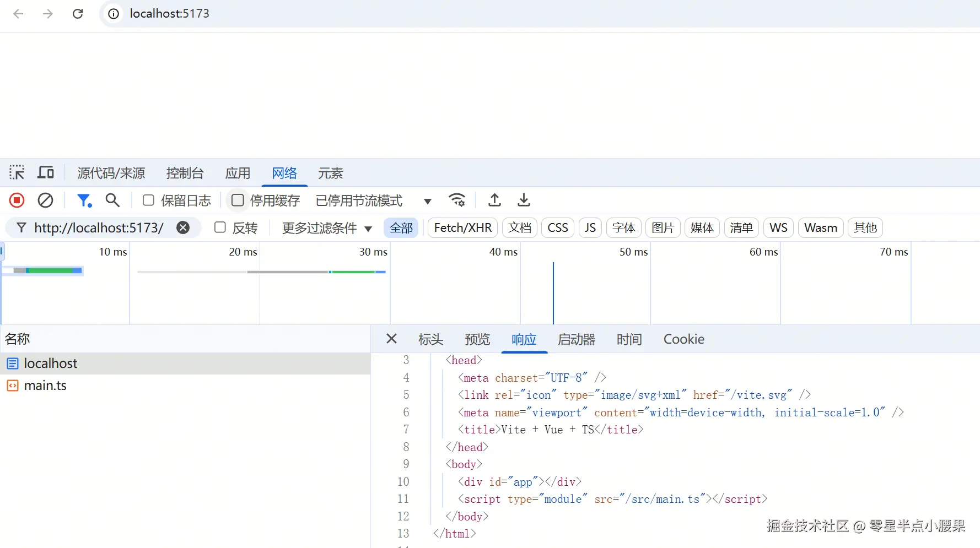Select the 响应 details tab
Viewport: 980px width, 548px height.
(524, 339)
